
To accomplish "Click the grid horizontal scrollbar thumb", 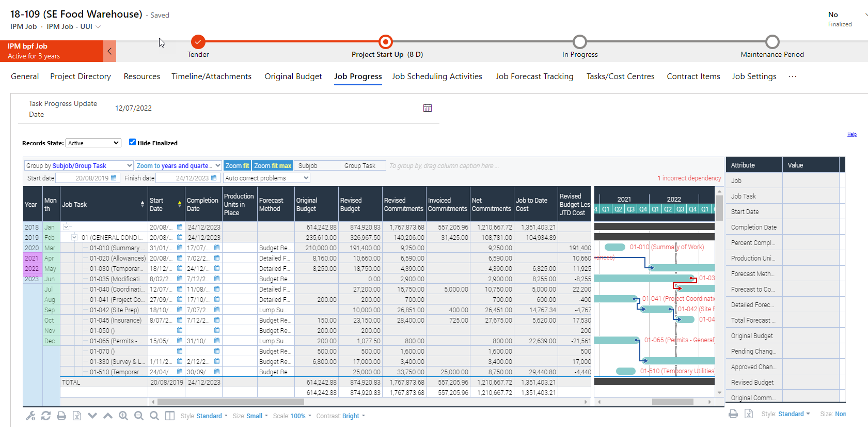I will pos(231,402).
